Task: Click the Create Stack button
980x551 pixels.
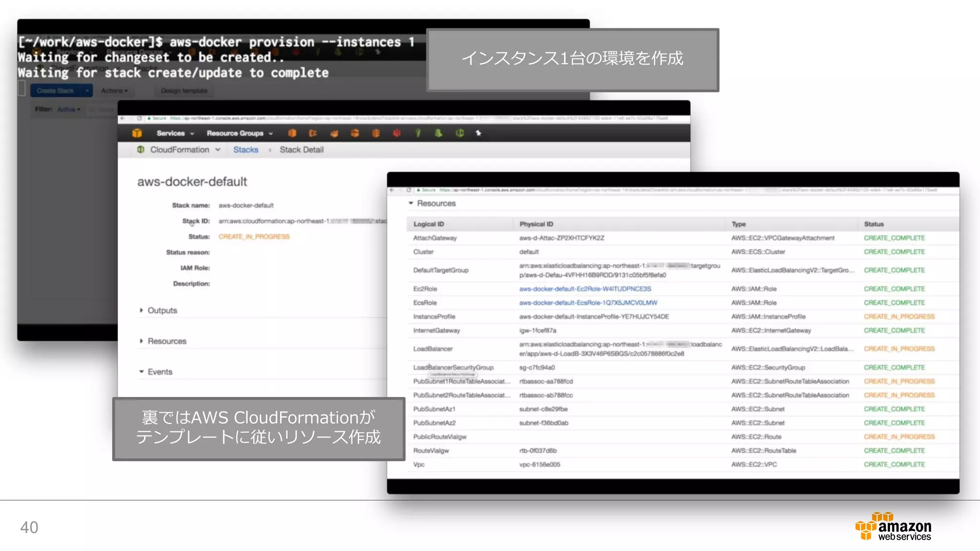Action: point(56,90)
